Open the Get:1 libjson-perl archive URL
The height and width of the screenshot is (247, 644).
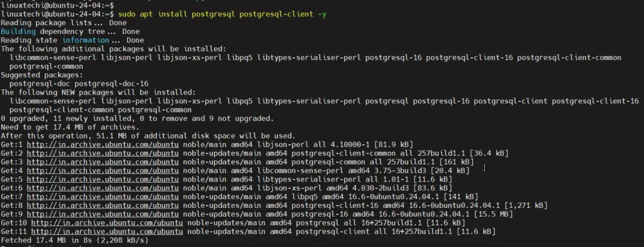(x=103, y=144)
